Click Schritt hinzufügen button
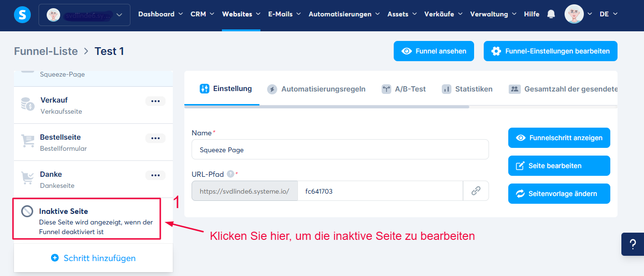644x276 pixels. 93,258
